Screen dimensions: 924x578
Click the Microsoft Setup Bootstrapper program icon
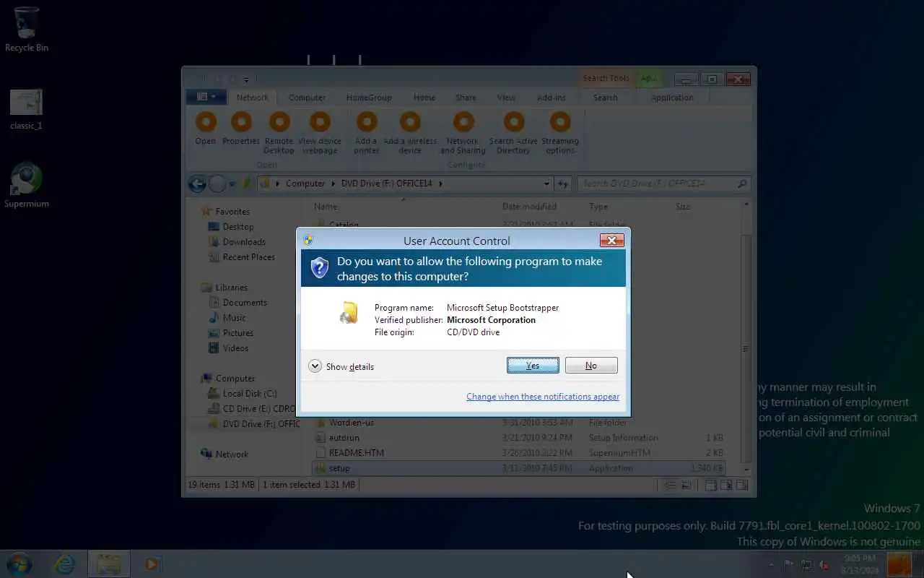point(349,312)
